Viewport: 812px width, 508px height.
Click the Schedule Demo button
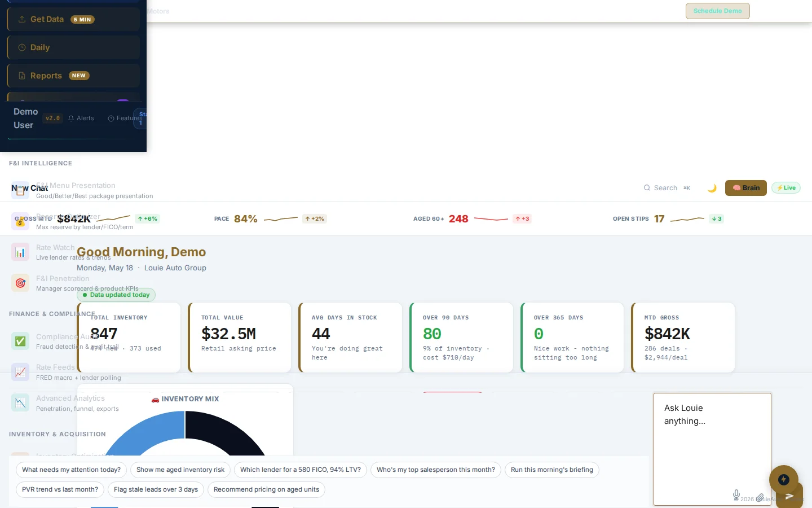[717, 11]
